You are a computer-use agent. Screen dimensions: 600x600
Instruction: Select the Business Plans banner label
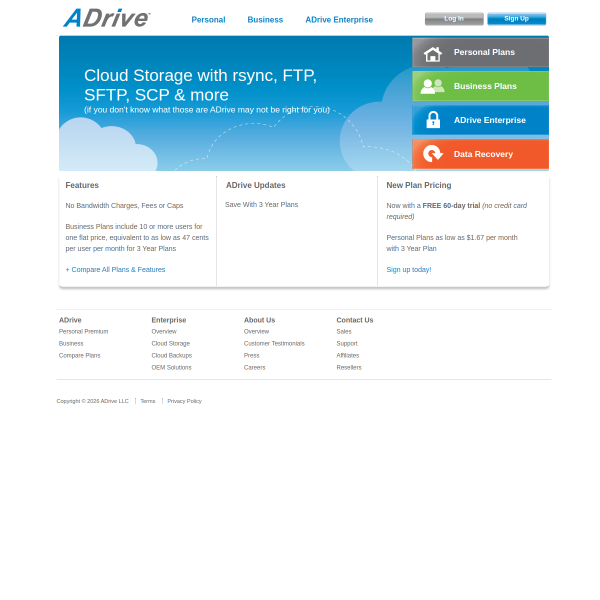(485, 86)
